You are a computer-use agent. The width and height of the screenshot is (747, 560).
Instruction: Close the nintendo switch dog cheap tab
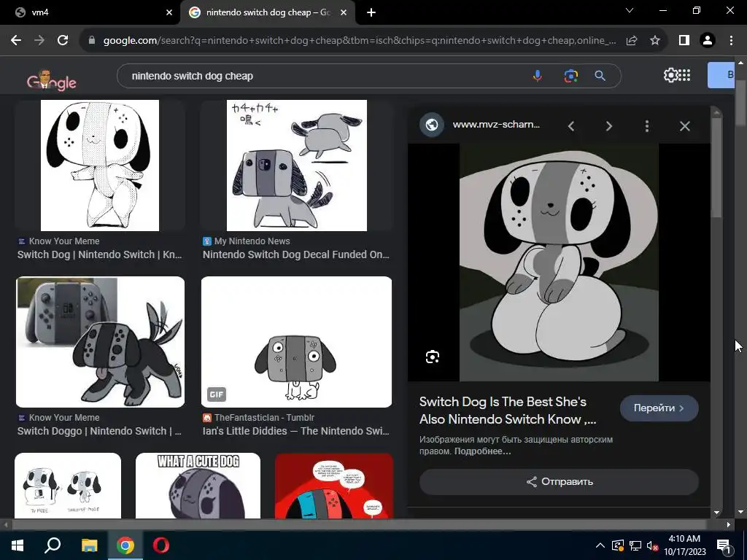(x=343, y=13)
